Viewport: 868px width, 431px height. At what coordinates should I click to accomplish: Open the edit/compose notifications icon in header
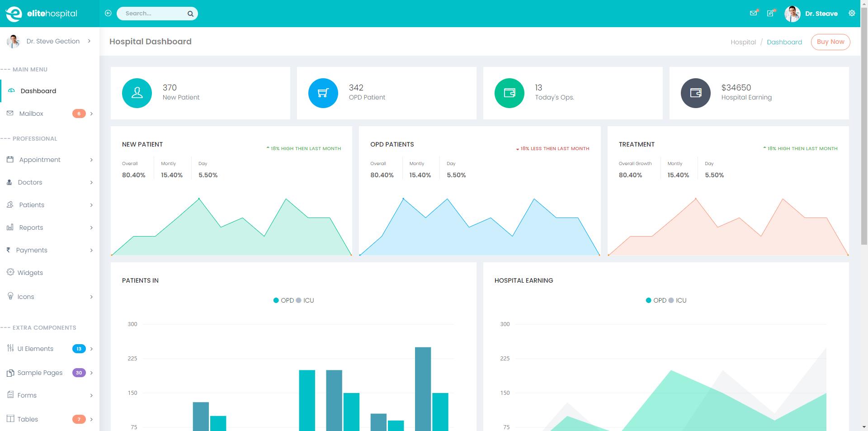[x=770, y=13]
